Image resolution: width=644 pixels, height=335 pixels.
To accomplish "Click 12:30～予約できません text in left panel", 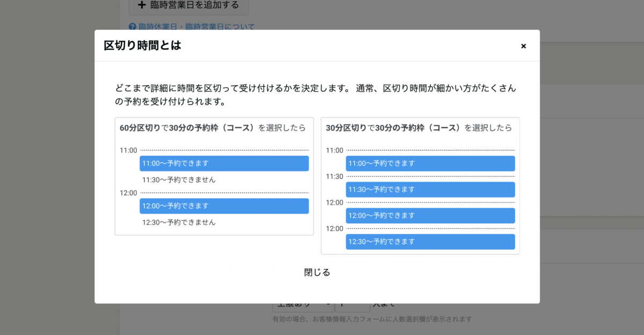I will click(179, 222).
